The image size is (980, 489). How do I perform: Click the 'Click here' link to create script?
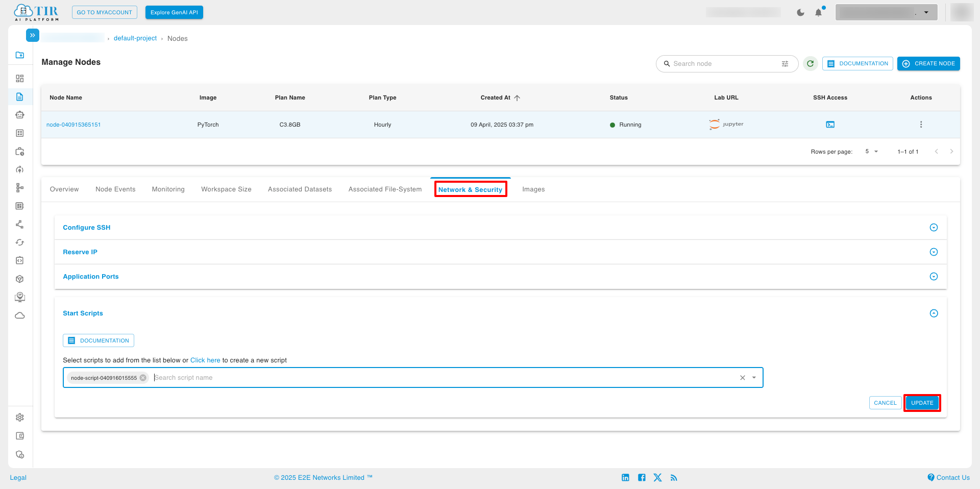click(x=205, y=360)
